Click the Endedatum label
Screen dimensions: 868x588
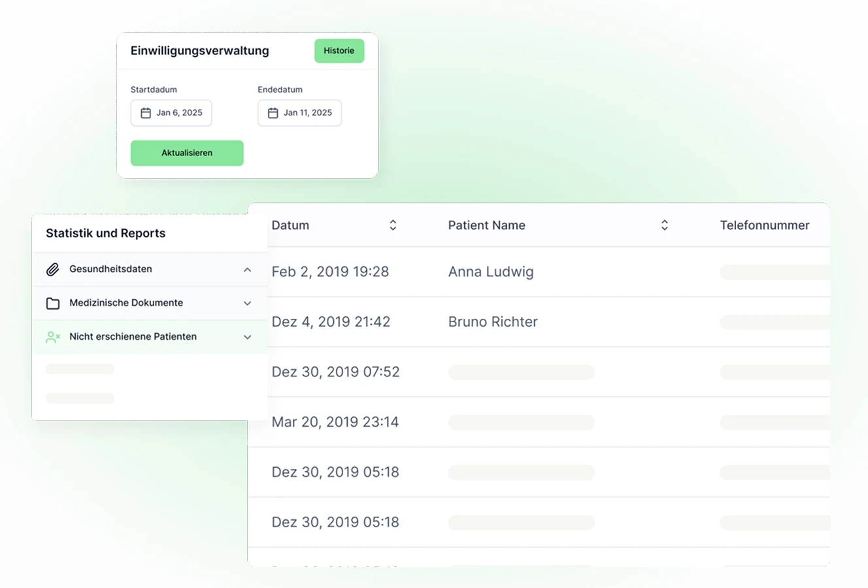(280, 90)
